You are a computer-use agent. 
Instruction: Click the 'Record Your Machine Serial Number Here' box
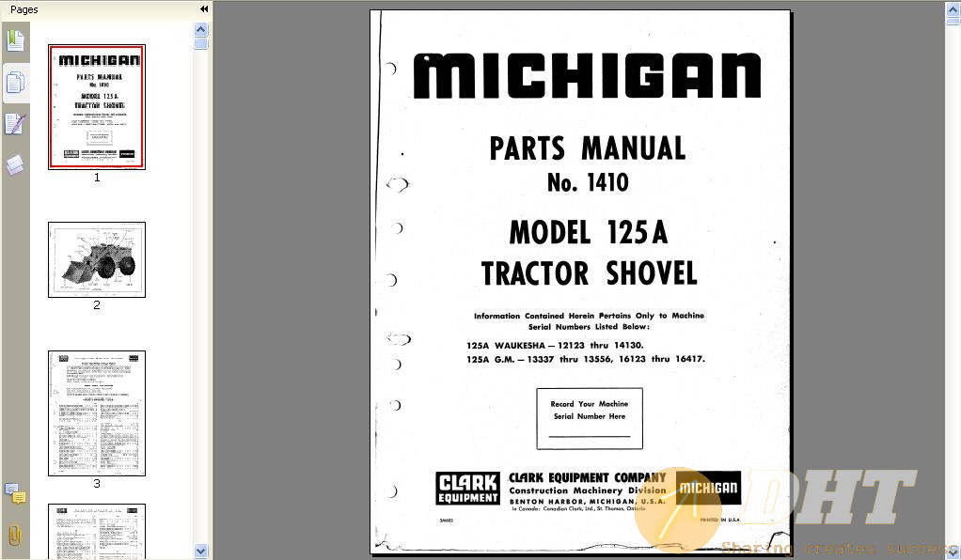click(590, 418)
